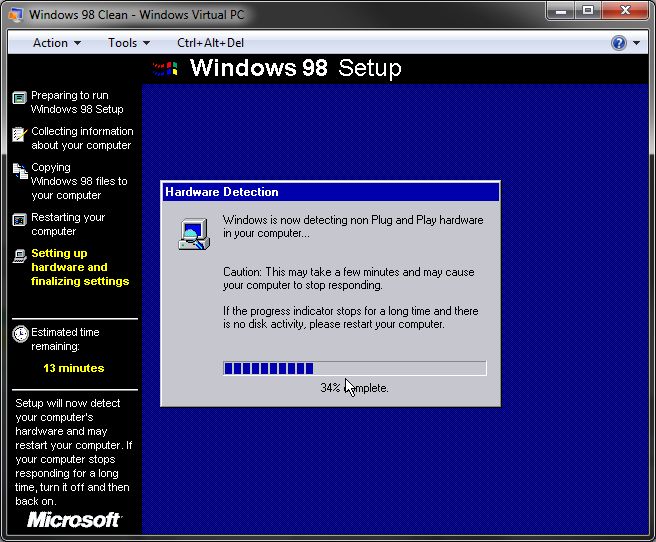This screenshot has height=542, width=656.
Task: Send Ctrl+Alt+Del to the virtual machine
Action: 210,43
